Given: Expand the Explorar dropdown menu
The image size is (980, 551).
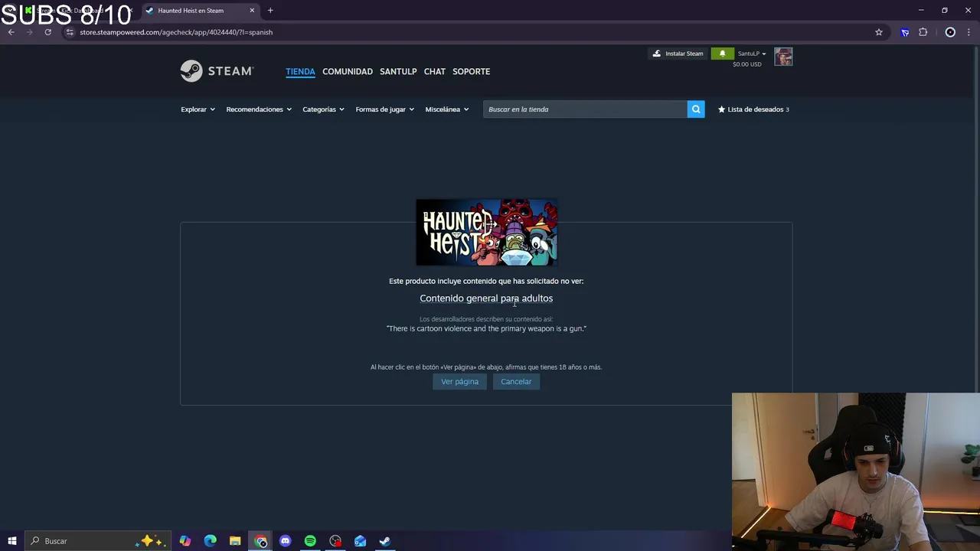Looking at the screenshot, I should coord(198,109).
